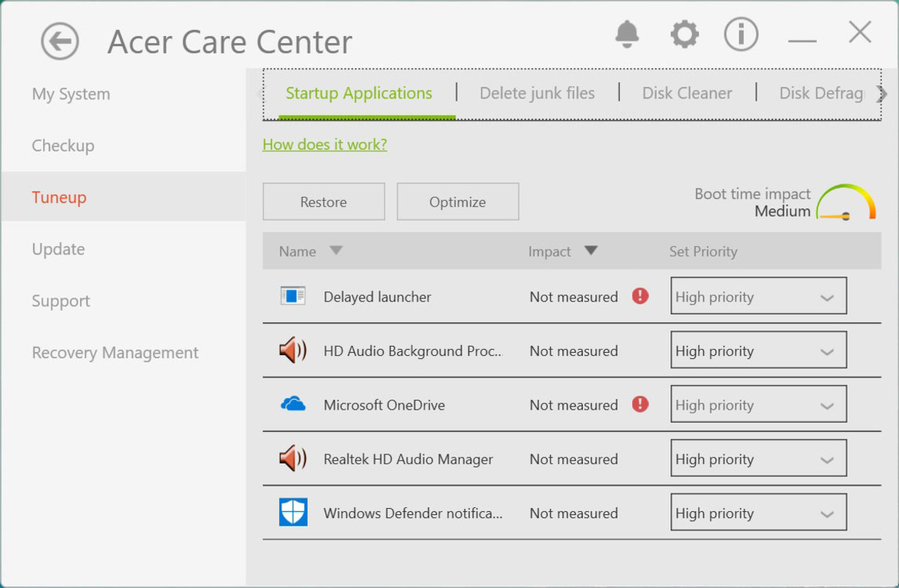Open priority dropdown for Realtek HD Audio Manager
Viewport: 899px width, 588px height.
tap(758, 458)
